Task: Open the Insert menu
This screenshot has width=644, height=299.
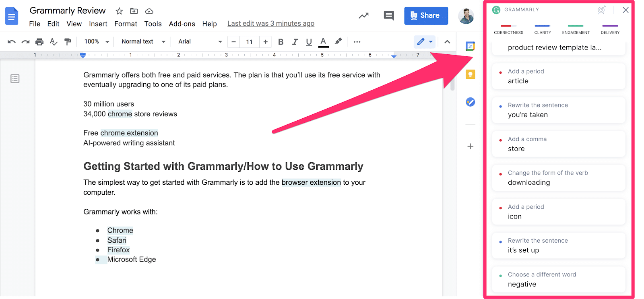Action: point(98,24)
